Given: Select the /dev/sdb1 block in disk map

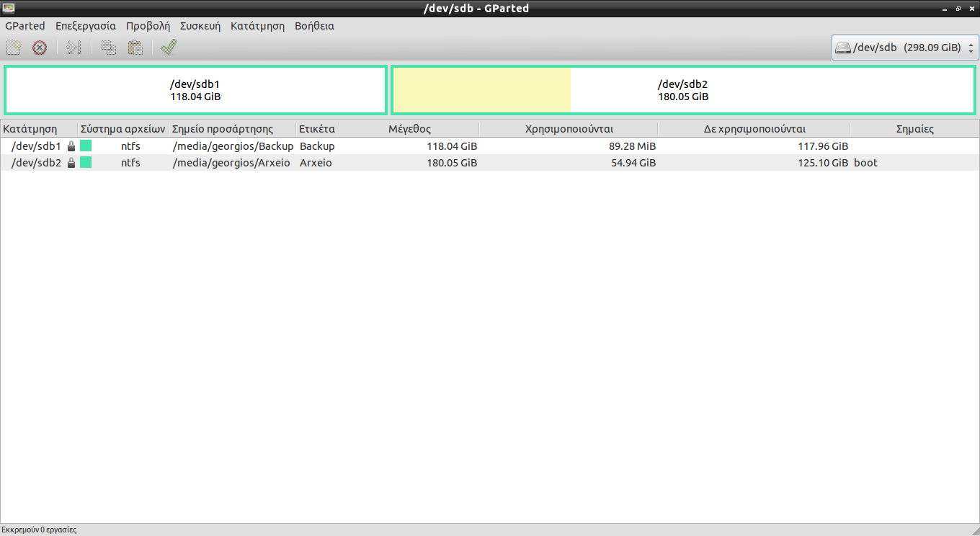Looking at the screenshot, I should (195, 90).
